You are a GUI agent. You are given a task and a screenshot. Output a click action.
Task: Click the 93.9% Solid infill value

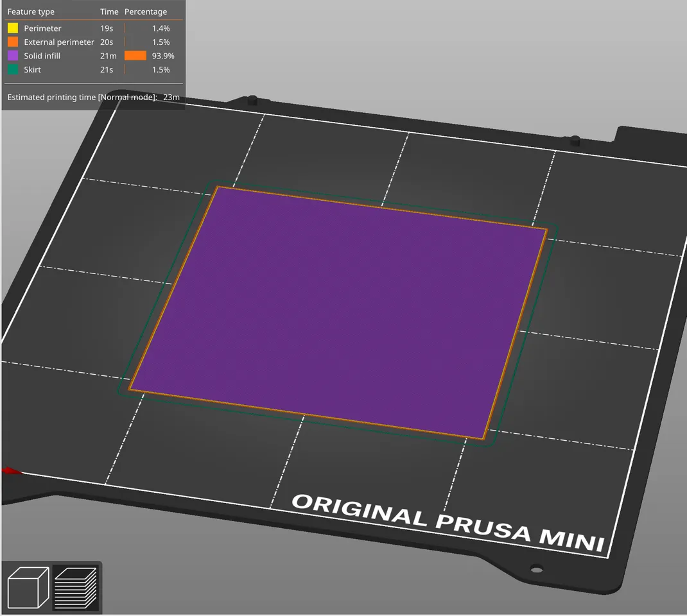[x=163, y=56]
